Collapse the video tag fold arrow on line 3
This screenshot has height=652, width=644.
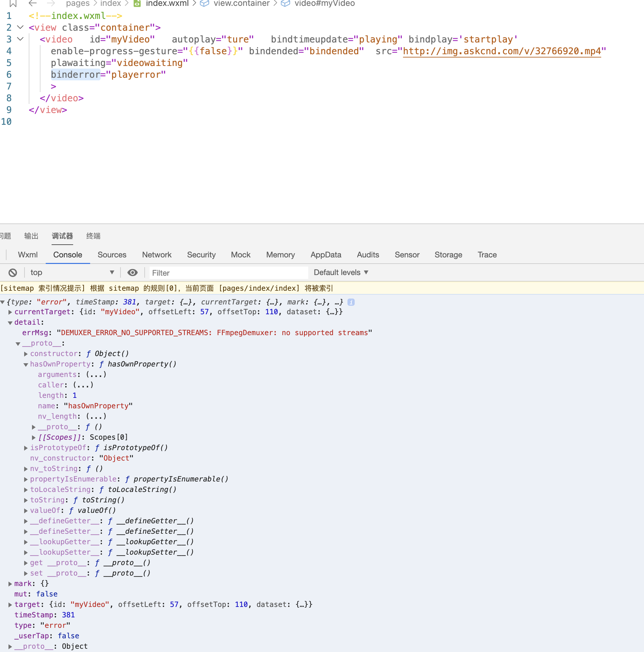[x=20, y=39]
